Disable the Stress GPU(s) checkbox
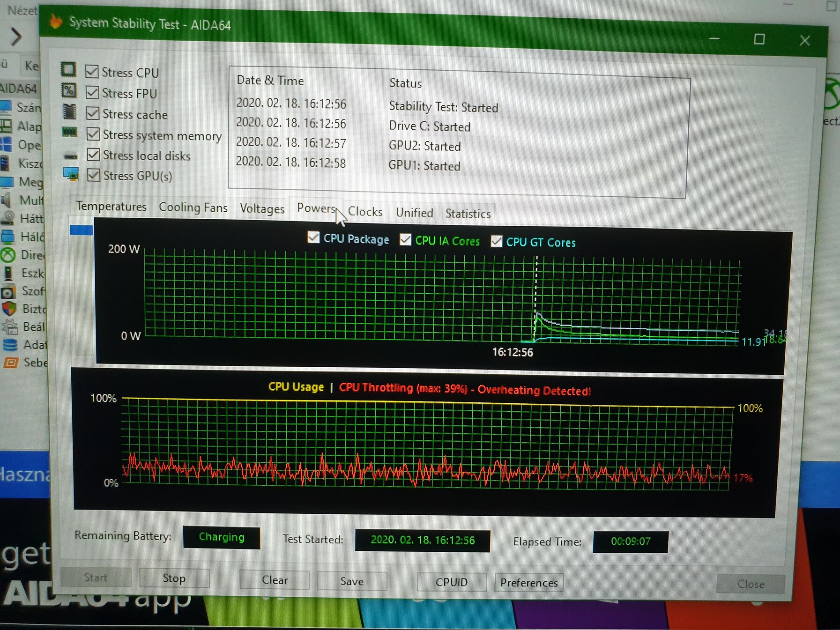840x630 pixels. coord(94,175)
